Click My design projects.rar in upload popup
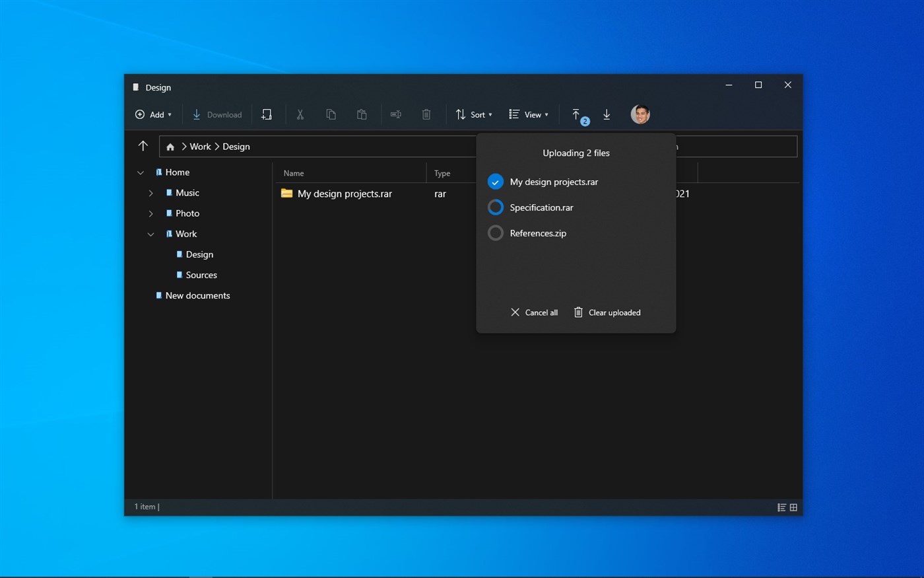Image resolution: width=924 pixels, height=578 pixels. [554, 182]
